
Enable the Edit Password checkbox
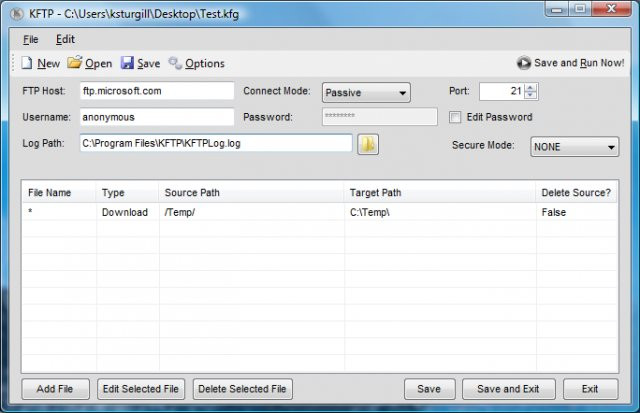click(x=455, y=118)
